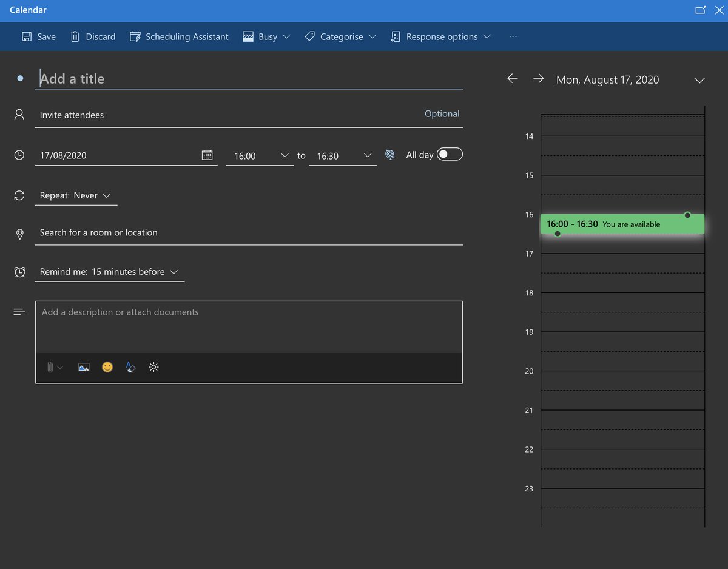Toggle the All day switch
This screenshot has height=569, width=728.
point(450,155)
